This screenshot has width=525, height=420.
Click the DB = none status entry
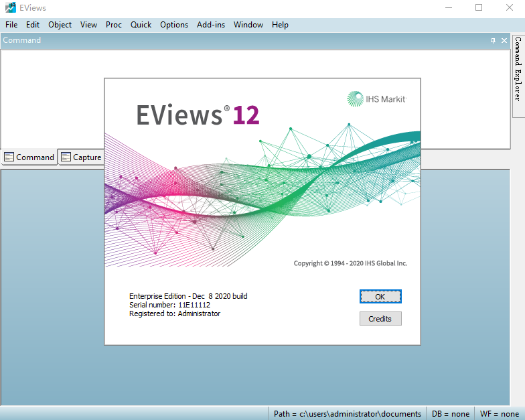tap(451, 414)
